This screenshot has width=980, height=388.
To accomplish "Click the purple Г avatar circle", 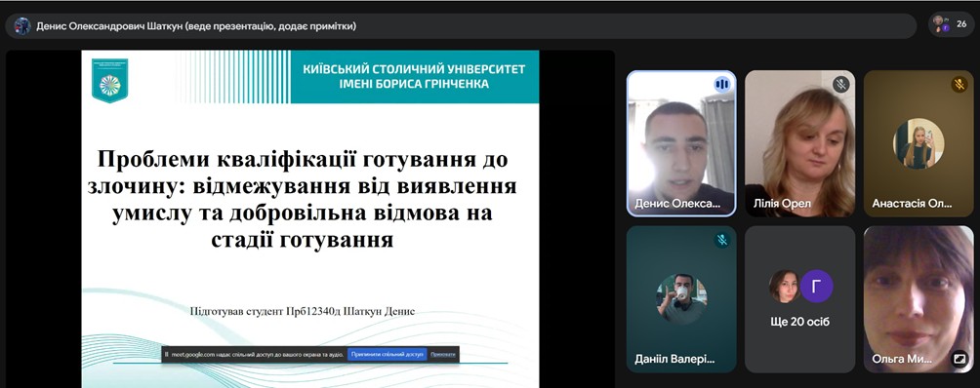I will pos(816,287).
